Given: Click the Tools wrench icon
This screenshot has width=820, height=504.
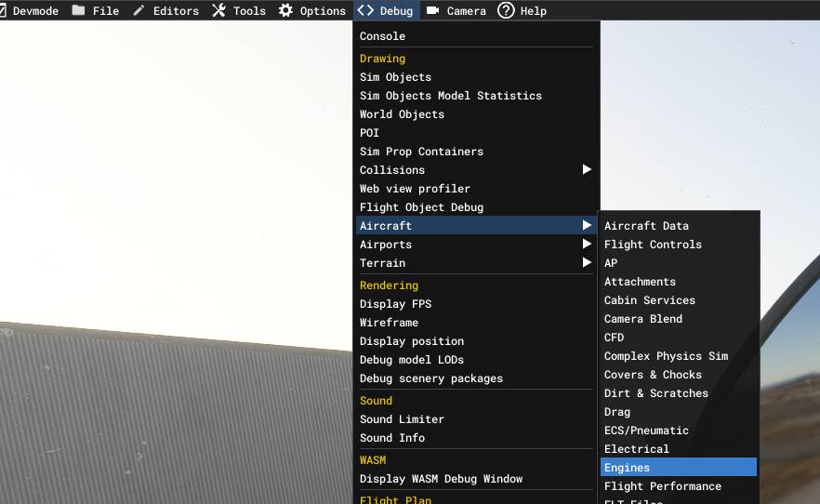Looking at the screenshot, I should point(219,10).
